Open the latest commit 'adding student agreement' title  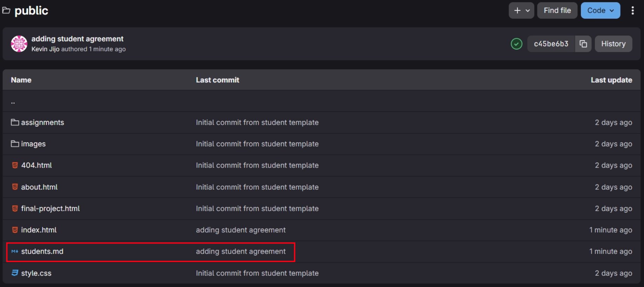click(x=78, y=39)
